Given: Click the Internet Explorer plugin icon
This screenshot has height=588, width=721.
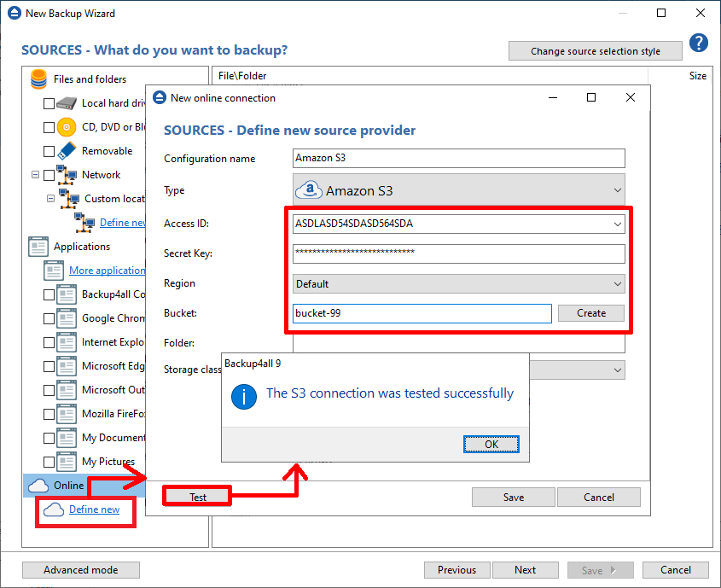Looking at the screenshot, I should coord(67,342).
